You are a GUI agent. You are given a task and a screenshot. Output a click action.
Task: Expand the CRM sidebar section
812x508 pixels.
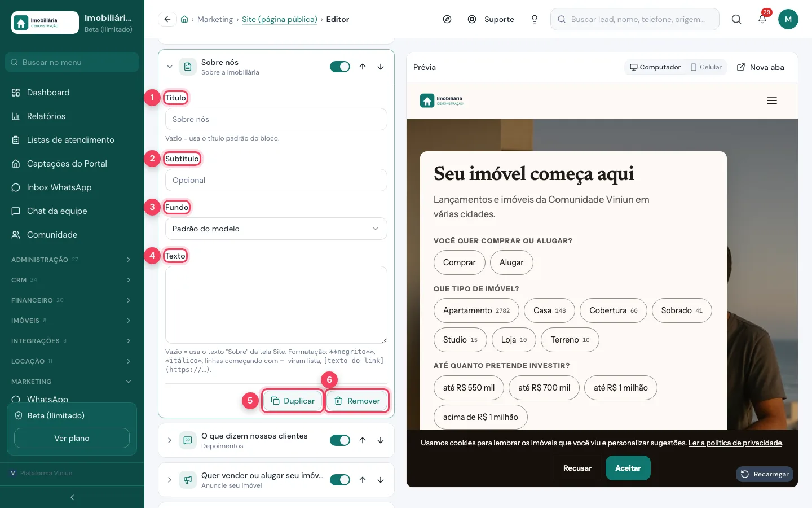pos(72,280)
